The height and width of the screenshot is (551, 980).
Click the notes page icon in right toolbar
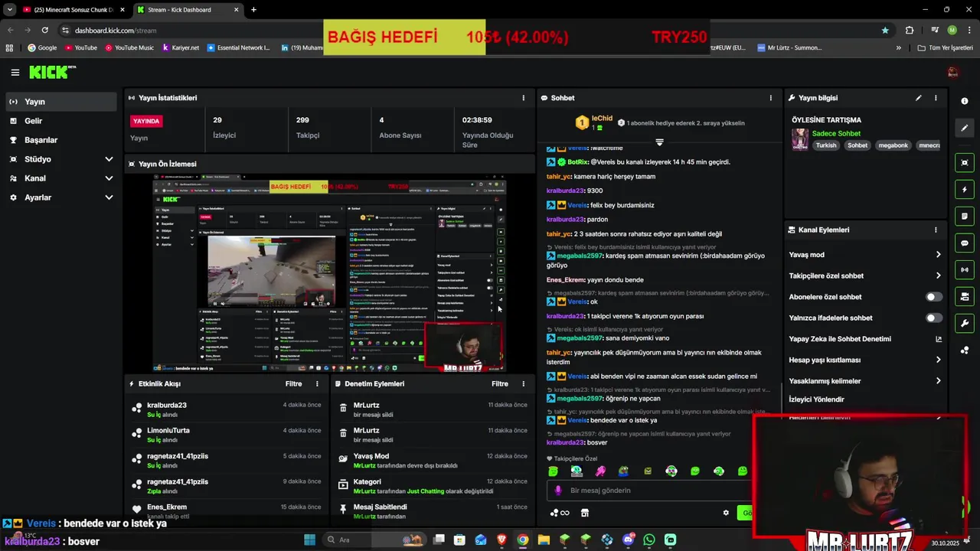click(965, 216)
